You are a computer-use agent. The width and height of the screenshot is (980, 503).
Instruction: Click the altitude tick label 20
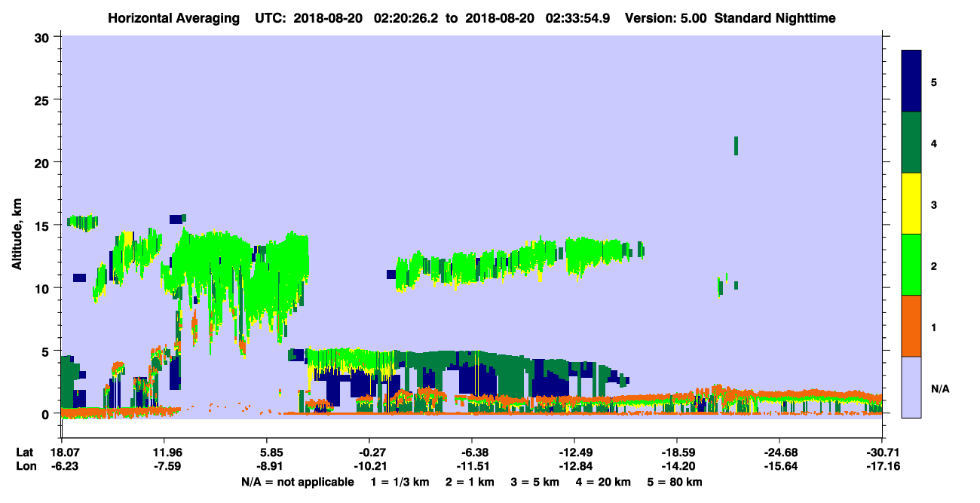pos(44,162)
